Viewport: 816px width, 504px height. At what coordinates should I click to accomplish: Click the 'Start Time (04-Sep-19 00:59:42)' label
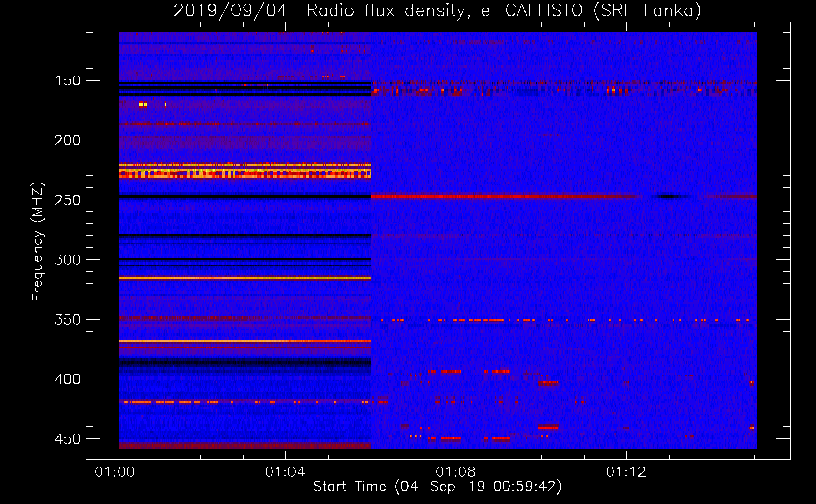point(437,487)
